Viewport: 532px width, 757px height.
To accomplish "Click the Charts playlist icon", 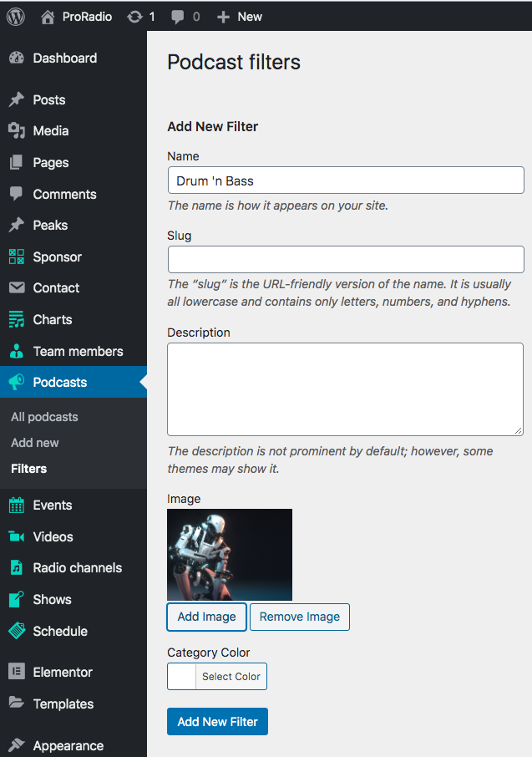I will (17, 320).
